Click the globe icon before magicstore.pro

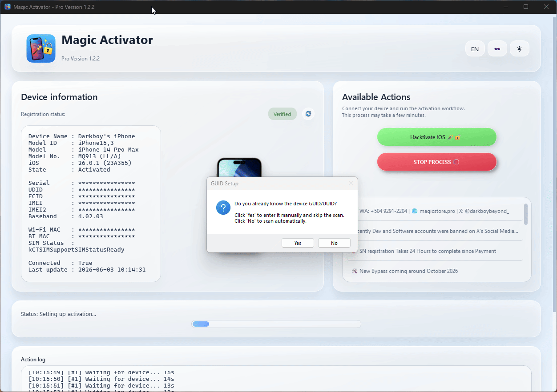point(415,211)
